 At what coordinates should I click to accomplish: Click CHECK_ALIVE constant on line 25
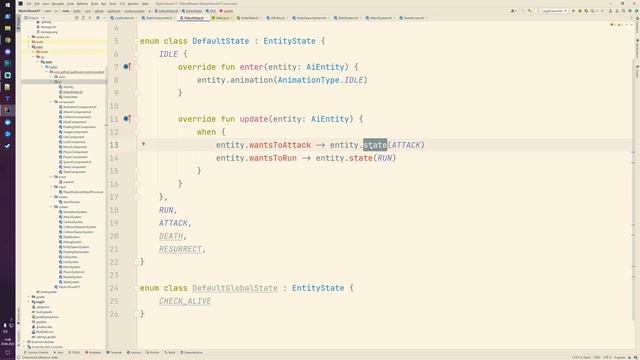coord(185,301)
